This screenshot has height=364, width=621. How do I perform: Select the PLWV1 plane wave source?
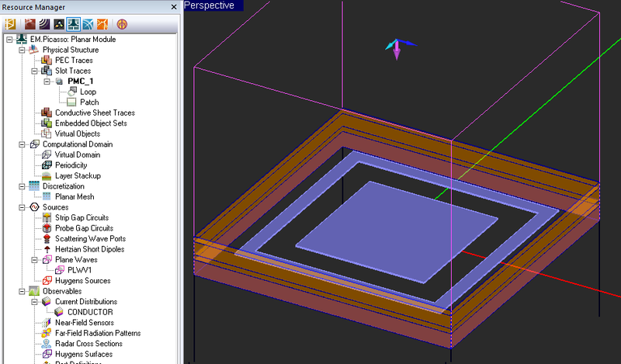click(79, 270)
